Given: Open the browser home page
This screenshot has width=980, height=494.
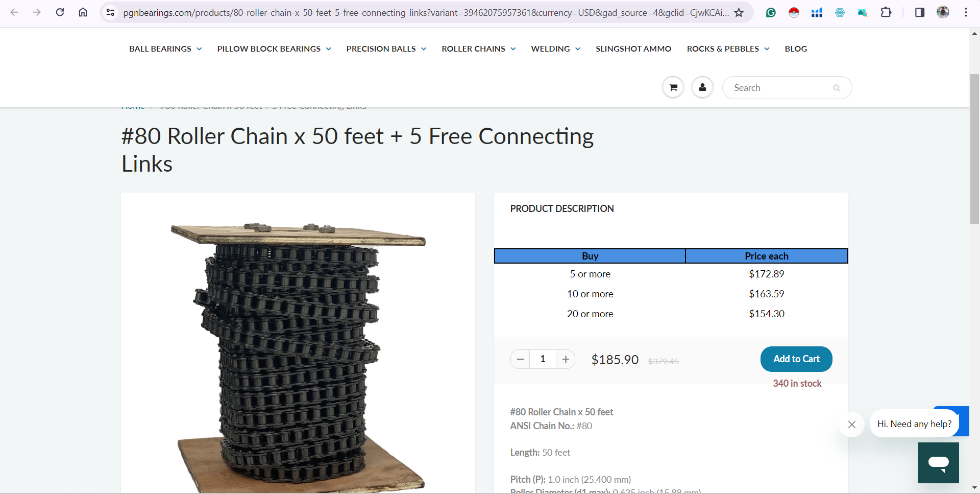Looking at the screenshot, I should click(83, 12).
